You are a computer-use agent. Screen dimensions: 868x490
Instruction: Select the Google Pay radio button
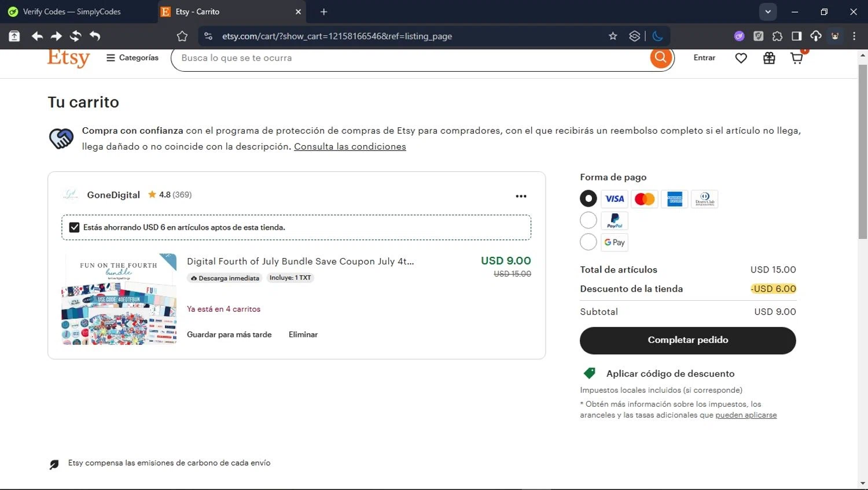click(x=589, y=242)
